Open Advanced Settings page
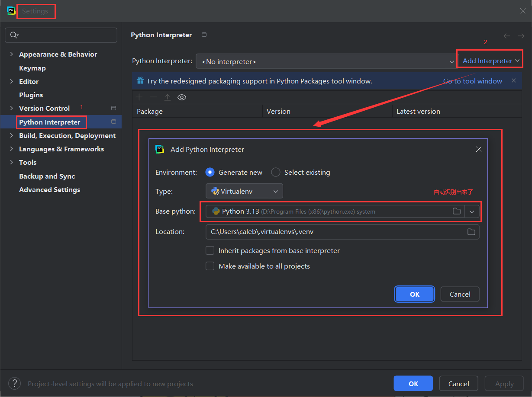 [x=50, y=189]
